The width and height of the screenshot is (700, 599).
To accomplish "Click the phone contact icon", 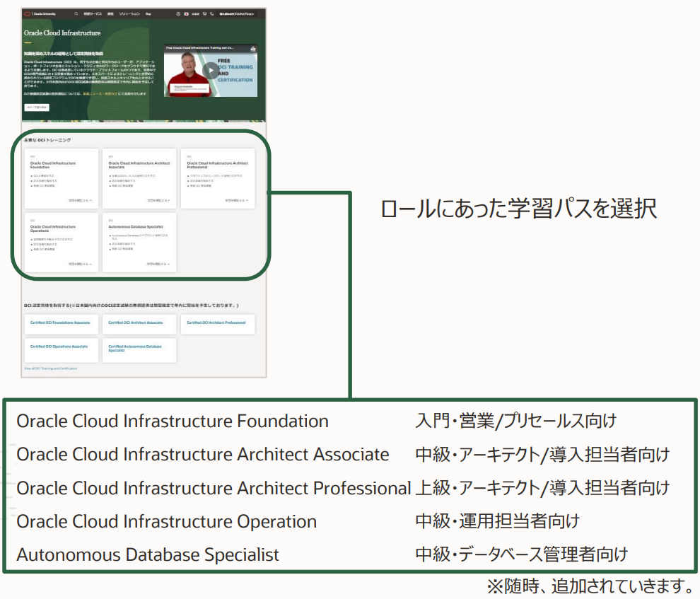I will tap(212, 14).
